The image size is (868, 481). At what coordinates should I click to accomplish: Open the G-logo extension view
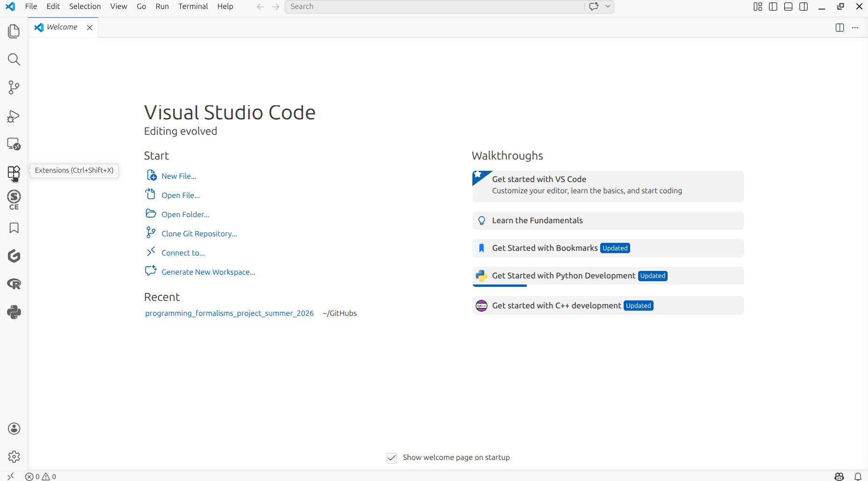(14, 256)
